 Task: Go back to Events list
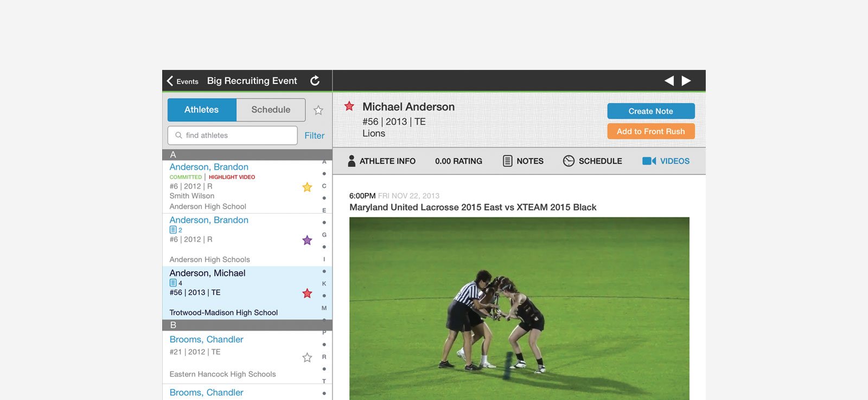pos(182,81)
